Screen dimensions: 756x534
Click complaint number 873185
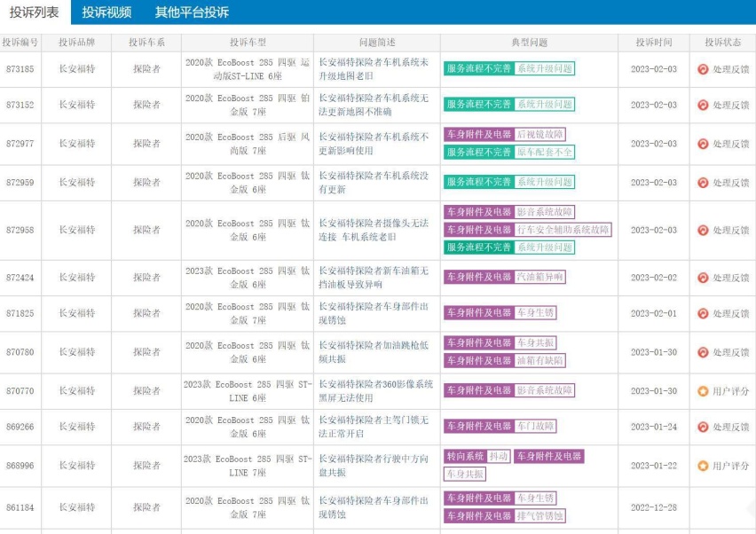(x=20, y=69)
